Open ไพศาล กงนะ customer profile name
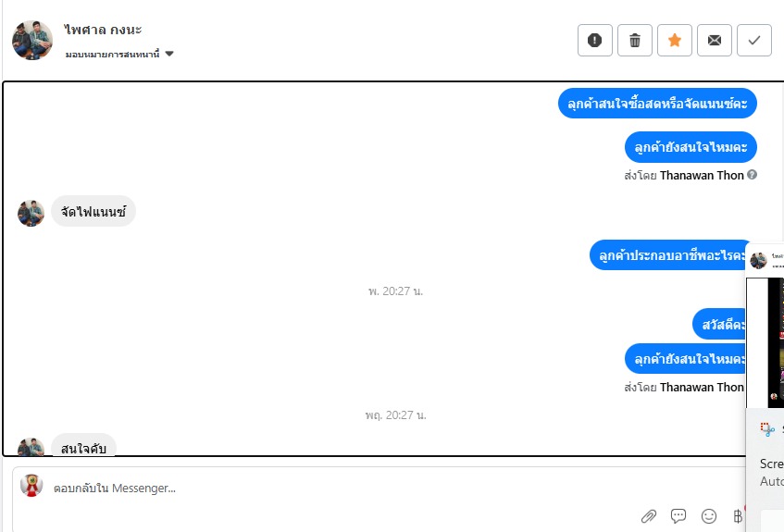The height and width of the screenshot is (532, 784). 103,30
